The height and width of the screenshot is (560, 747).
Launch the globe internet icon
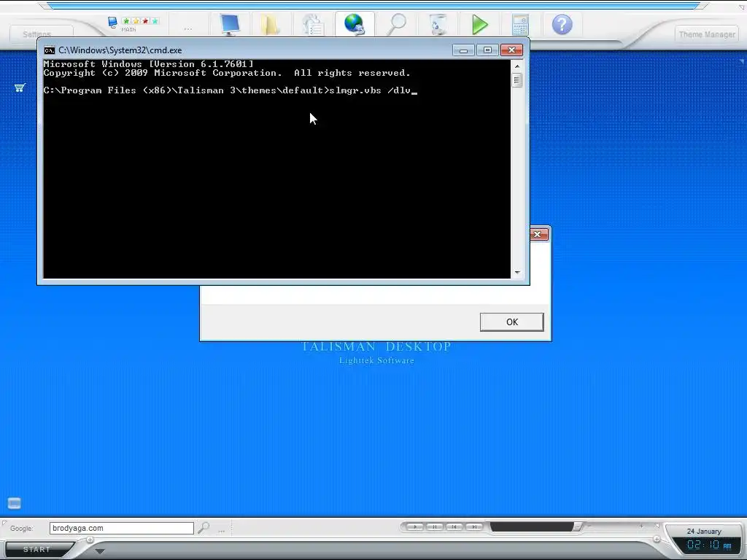point(355,24)
